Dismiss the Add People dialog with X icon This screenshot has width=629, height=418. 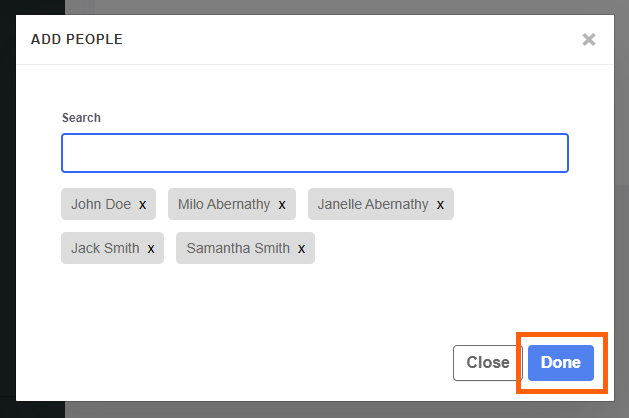pos(589,40)
